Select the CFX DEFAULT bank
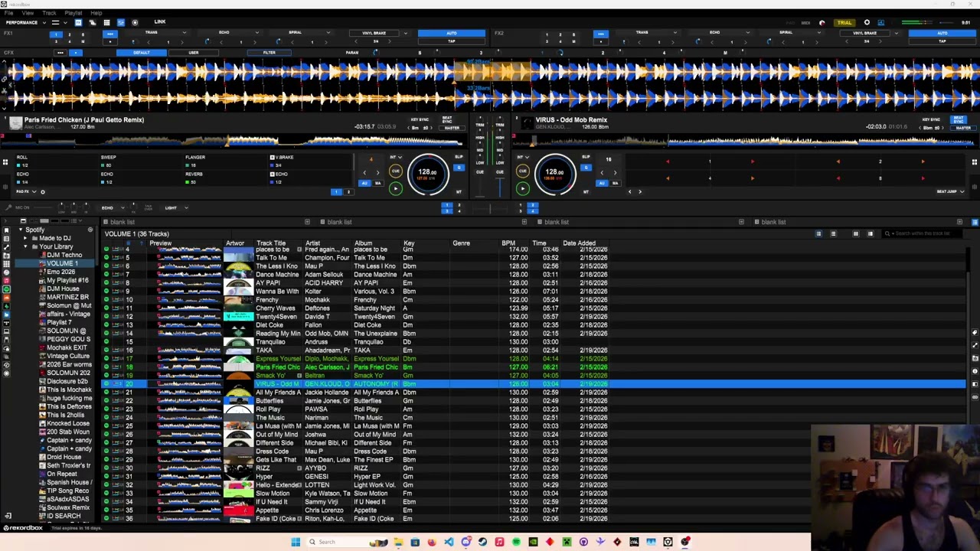The image size is (980, 551). (142, 53)
